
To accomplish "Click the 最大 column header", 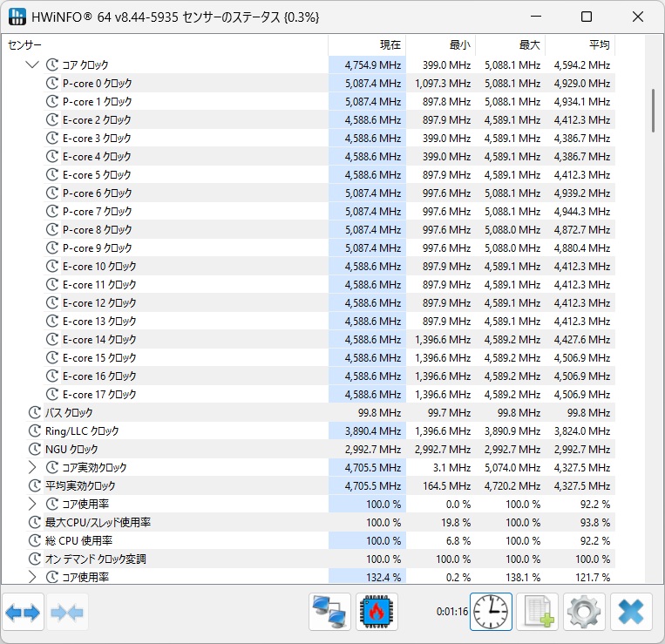I will (511, 45).
